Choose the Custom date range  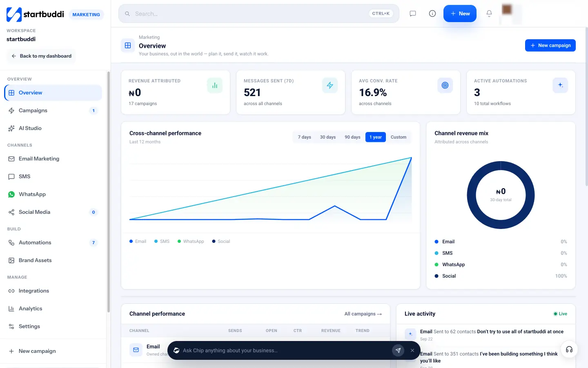point(399,137)
